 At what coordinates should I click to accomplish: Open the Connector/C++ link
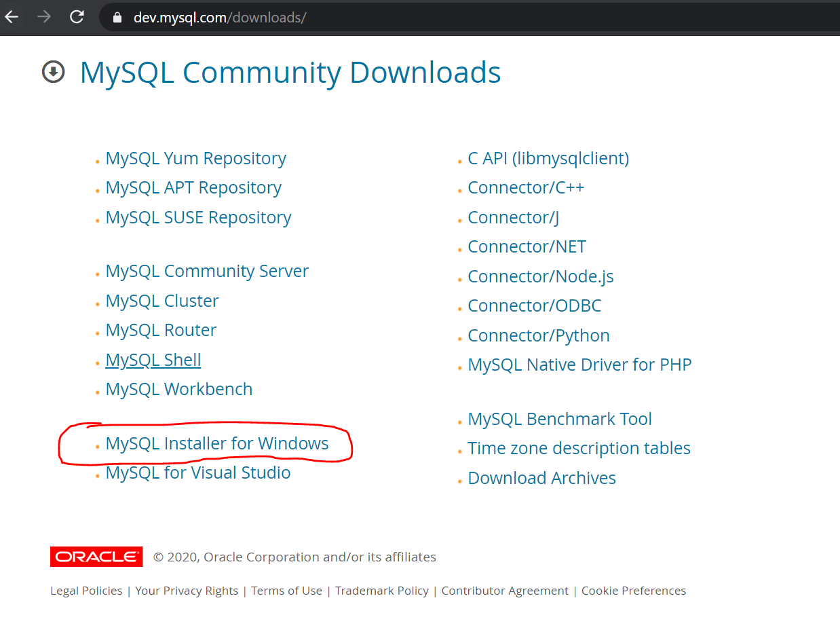526,188
